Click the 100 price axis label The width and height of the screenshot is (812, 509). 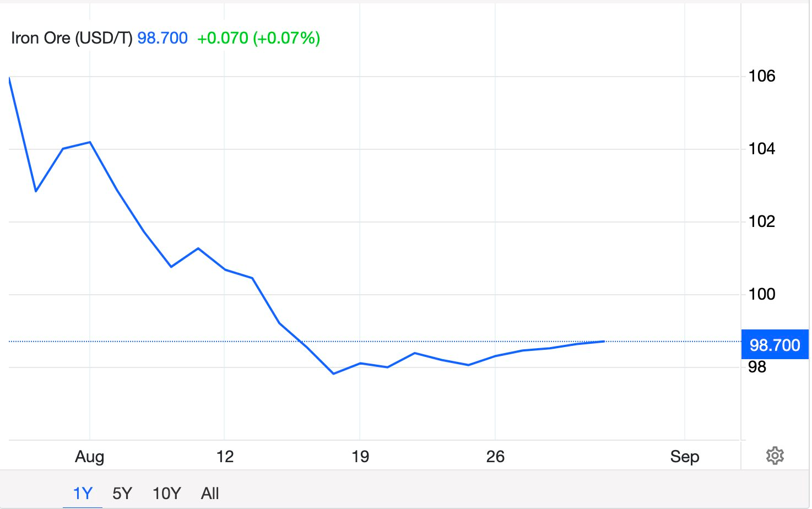click(762, 294)
